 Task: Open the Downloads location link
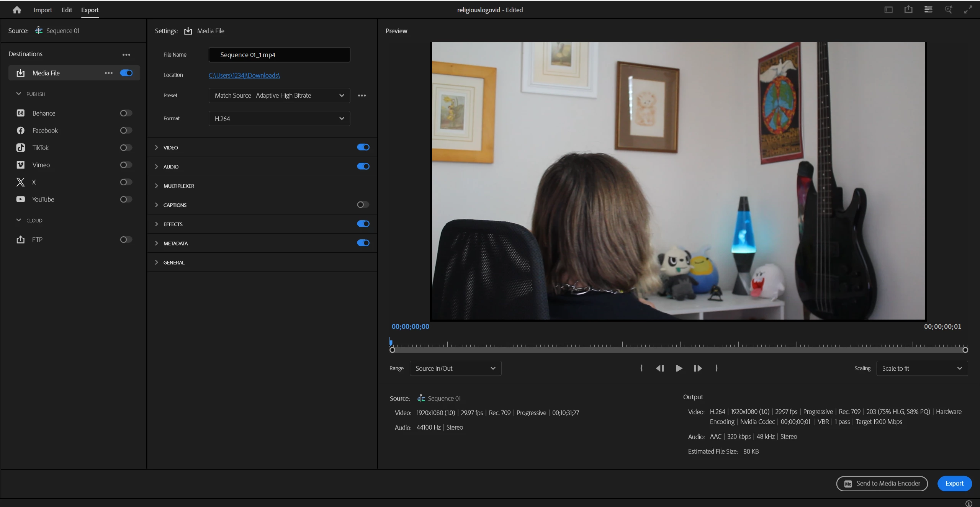(x=244, y=75)
